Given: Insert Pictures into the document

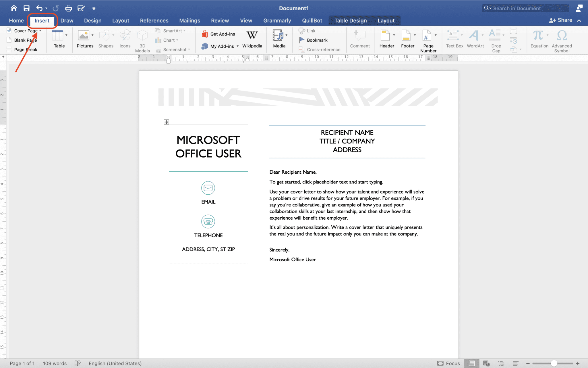Looking at the screenshot, I should pyautogui.click(x=84, y=39).
